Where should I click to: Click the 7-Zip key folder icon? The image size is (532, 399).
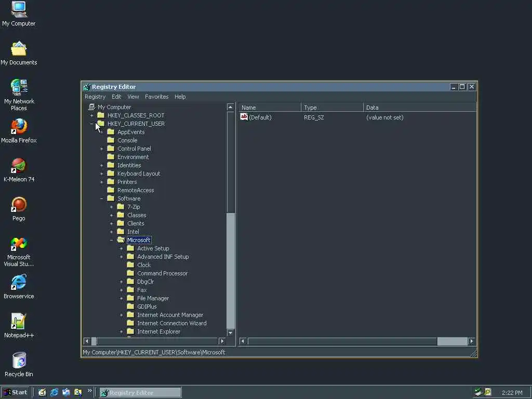[121, 207]
